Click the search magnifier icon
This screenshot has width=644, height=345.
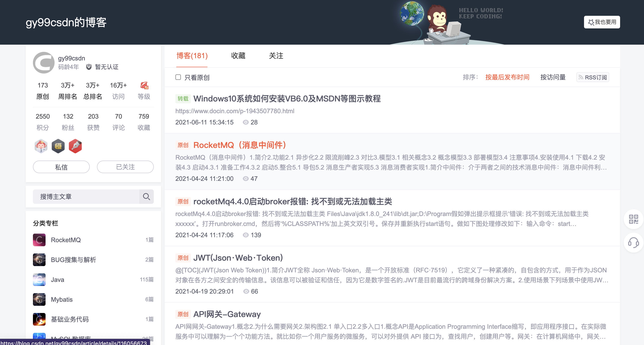pyautogui.click(x=147, y=196)
